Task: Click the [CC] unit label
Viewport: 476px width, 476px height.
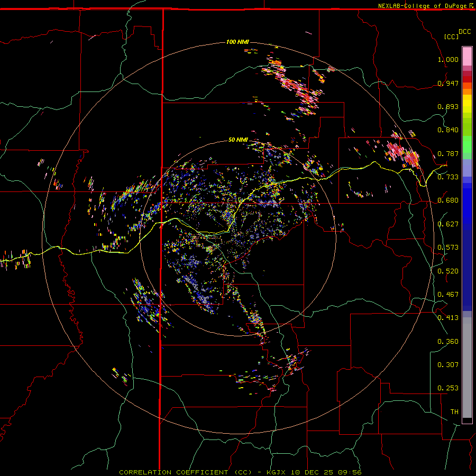Action: pyautogui.click(x=451, y=36)
